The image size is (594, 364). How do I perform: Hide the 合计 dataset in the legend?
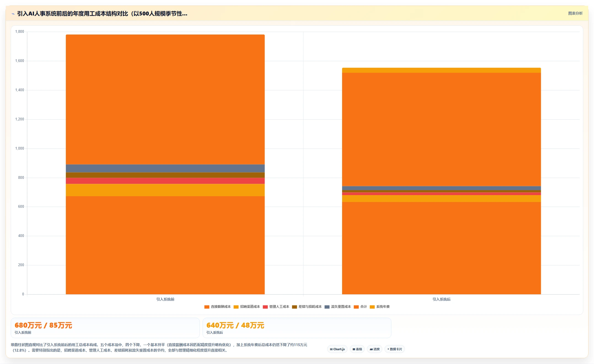click(360, 307)
